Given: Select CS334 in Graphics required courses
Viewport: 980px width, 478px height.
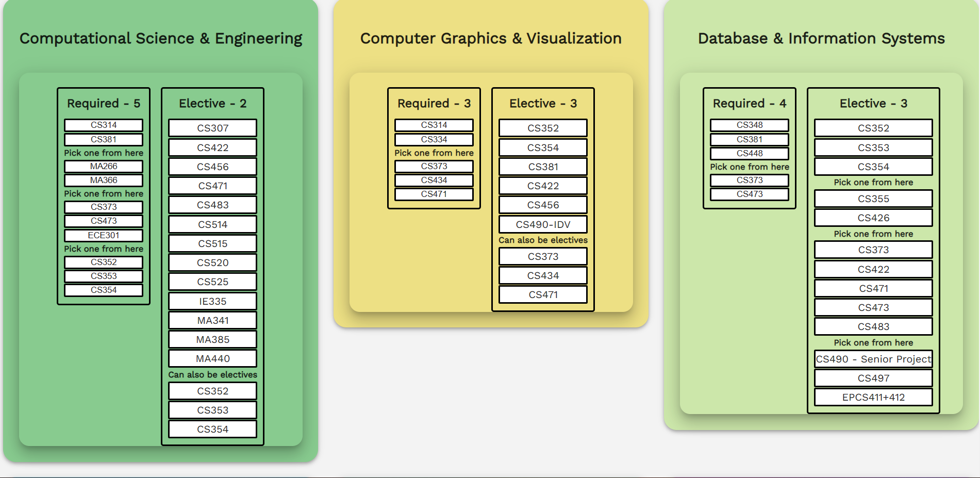Looking at the screenshot, I should (434, 139).
